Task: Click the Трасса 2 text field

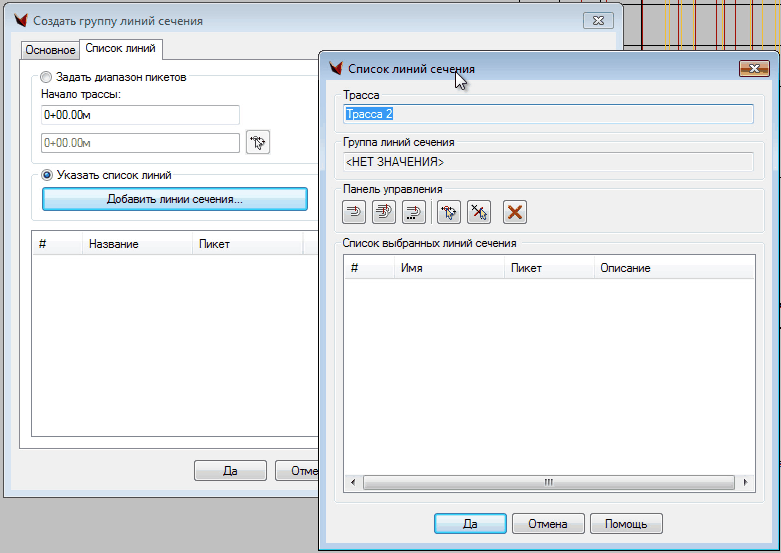Action: coord(547,114)
